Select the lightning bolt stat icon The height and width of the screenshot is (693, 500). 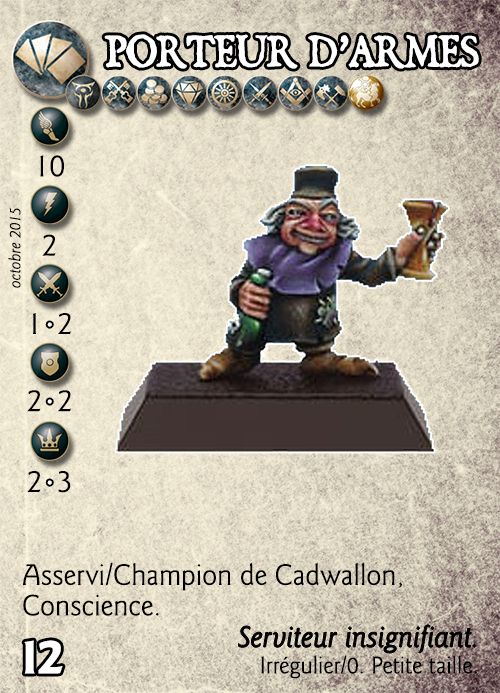tap(50, 206)
